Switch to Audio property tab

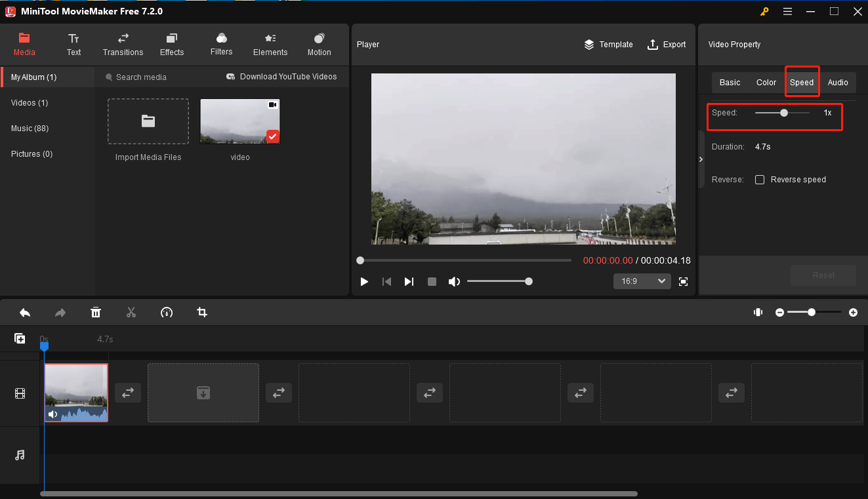838,83
